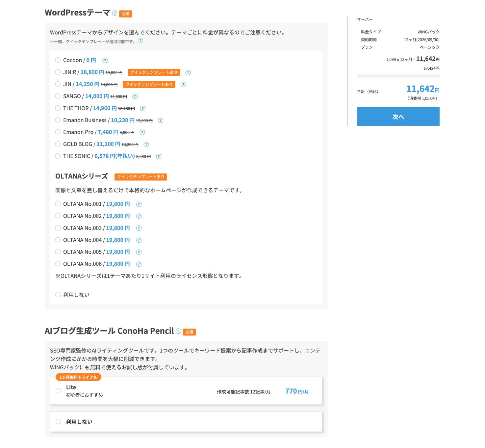This screenshot has height=448, width=485.
Task: Open the help icon beside Cocoon theme
Action: [x=105, y=61]
